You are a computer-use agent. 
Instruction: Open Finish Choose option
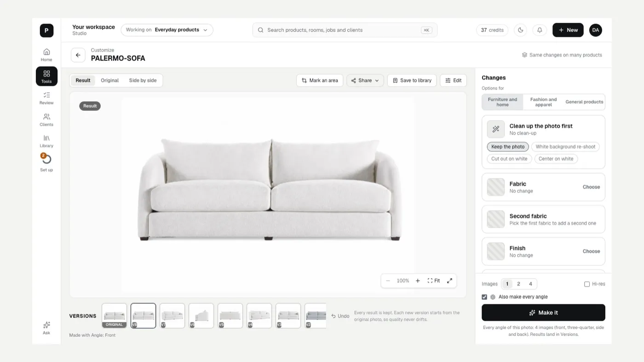point(591,252)
